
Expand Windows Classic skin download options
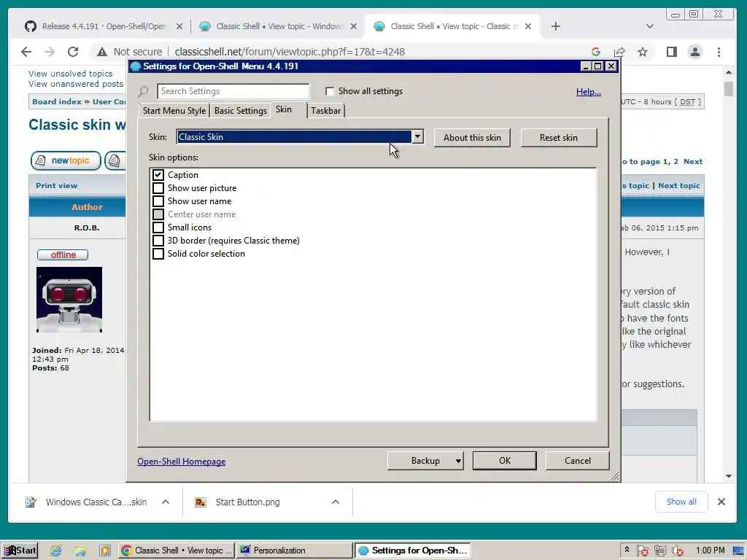(x=166, y=502)
